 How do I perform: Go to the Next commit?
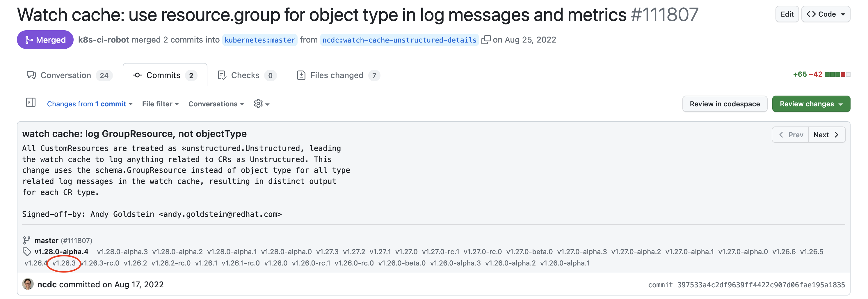click(826, 135)
